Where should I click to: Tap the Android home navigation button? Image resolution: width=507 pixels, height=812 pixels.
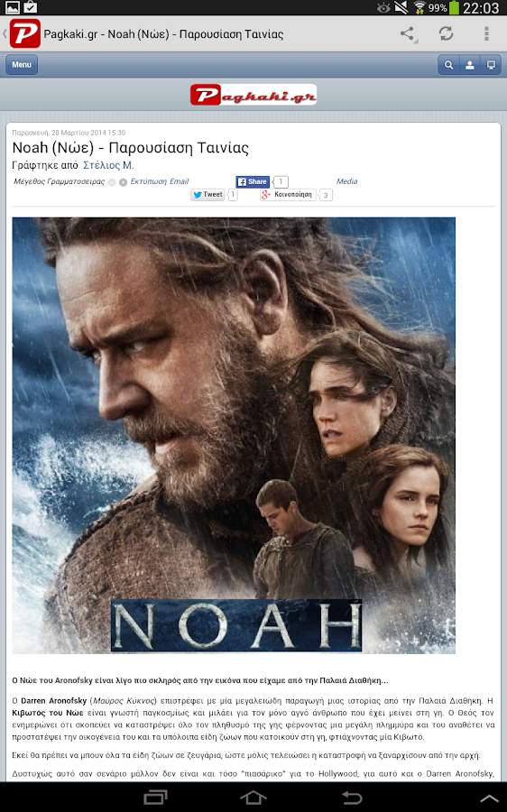click(253, 798)
